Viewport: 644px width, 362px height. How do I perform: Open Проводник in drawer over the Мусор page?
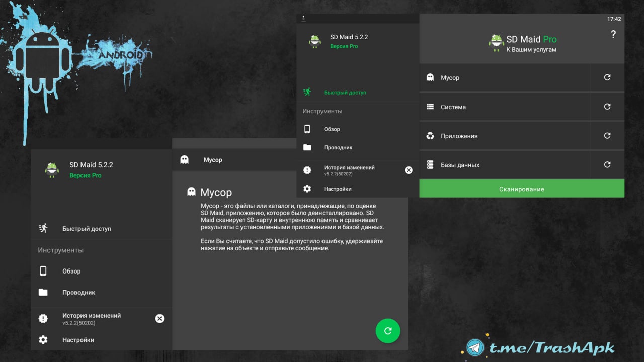click(101, 292)
